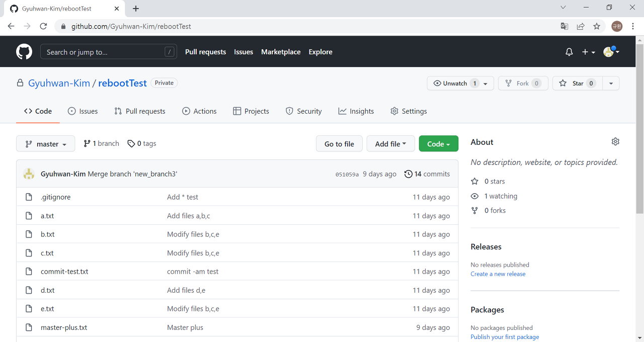Open Chrome three-dot menu
The image size is (644, 342).
coord(633,26)
